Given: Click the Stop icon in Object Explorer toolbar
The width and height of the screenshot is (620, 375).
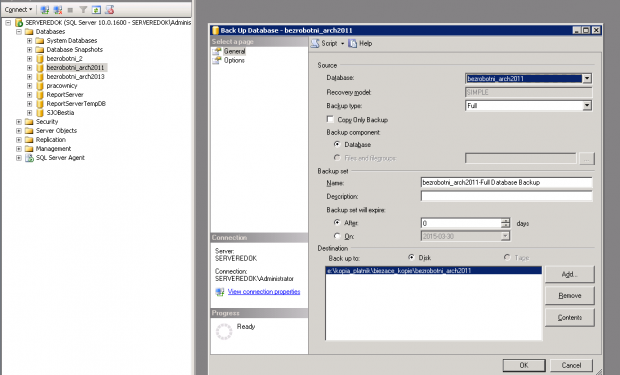Looking at the screenshot, I should [70, 10].
